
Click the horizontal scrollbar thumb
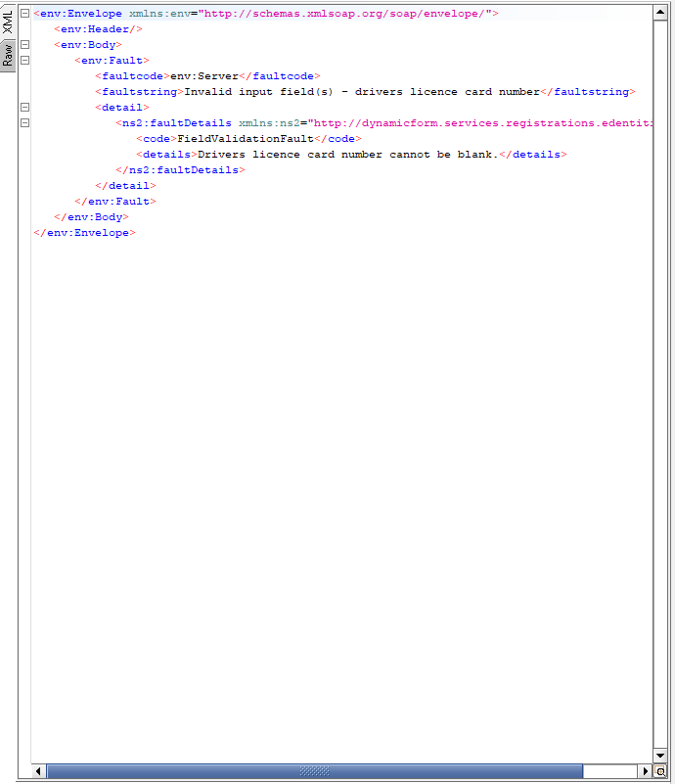click(x=315, y=771)
